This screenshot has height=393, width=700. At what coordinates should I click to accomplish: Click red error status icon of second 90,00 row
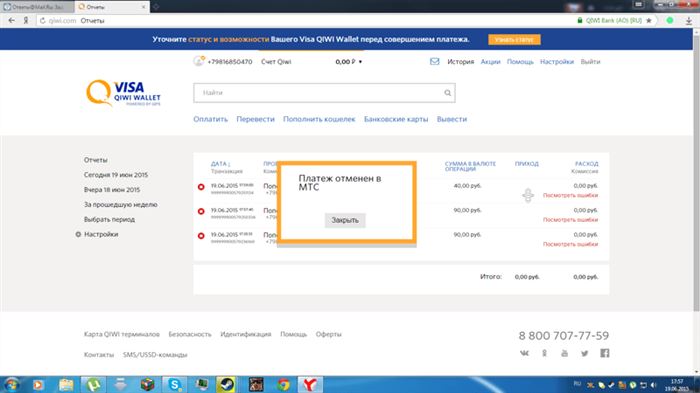click(201, 211)
